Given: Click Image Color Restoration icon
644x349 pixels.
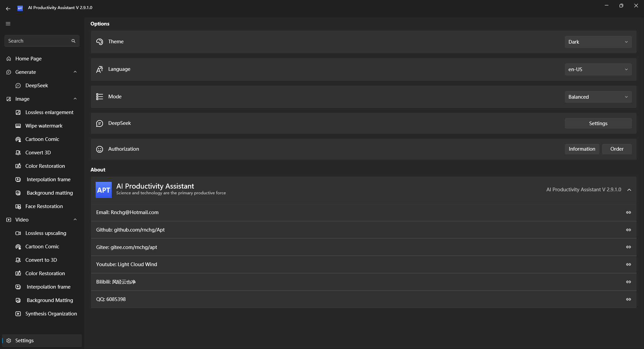Looking at the screenshot, I should click(x=18, y=166).
